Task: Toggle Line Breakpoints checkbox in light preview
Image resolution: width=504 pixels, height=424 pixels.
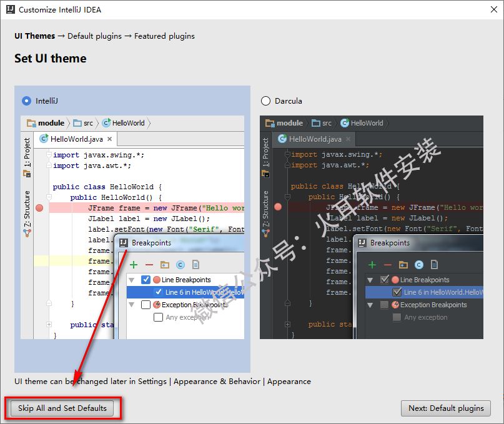Action: (146, 280)
